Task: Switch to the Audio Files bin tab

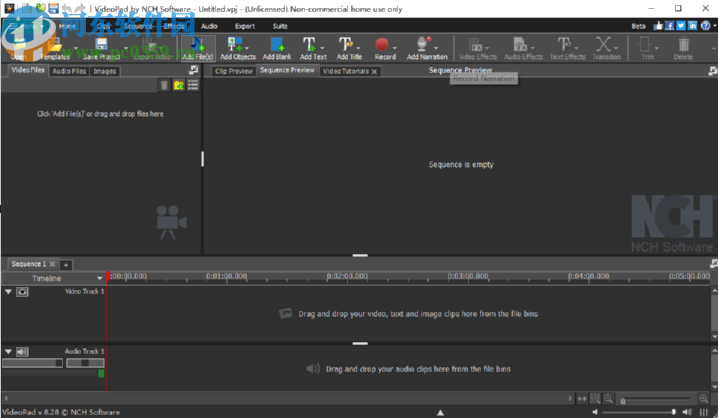Action: coord(69,71)
